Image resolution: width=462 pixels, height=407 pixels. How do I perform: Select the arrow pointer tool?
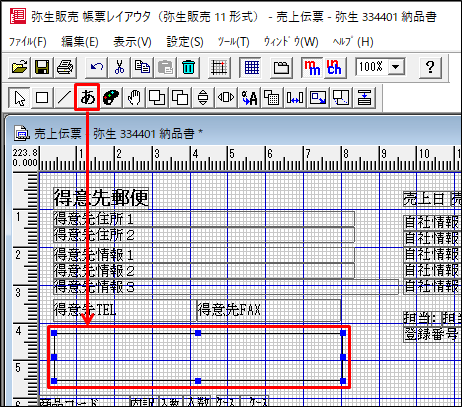point(19,98)
